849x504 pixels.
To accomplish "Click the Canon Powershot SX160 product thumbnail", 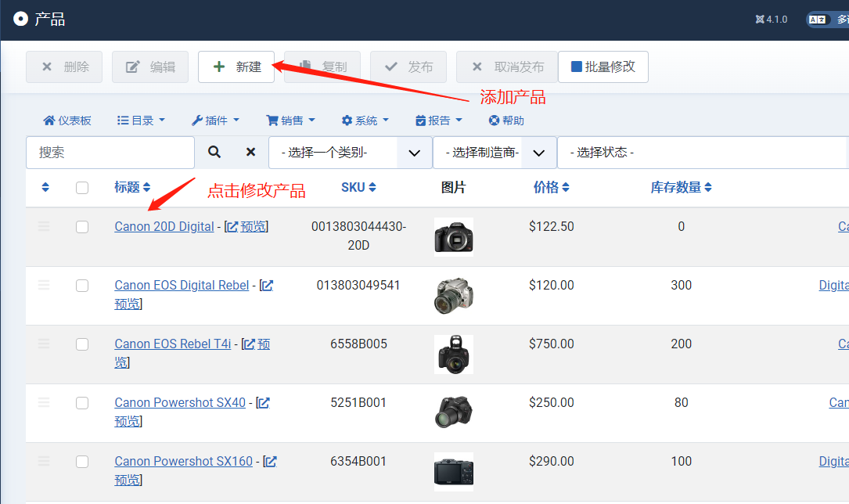I will [454, 471].
